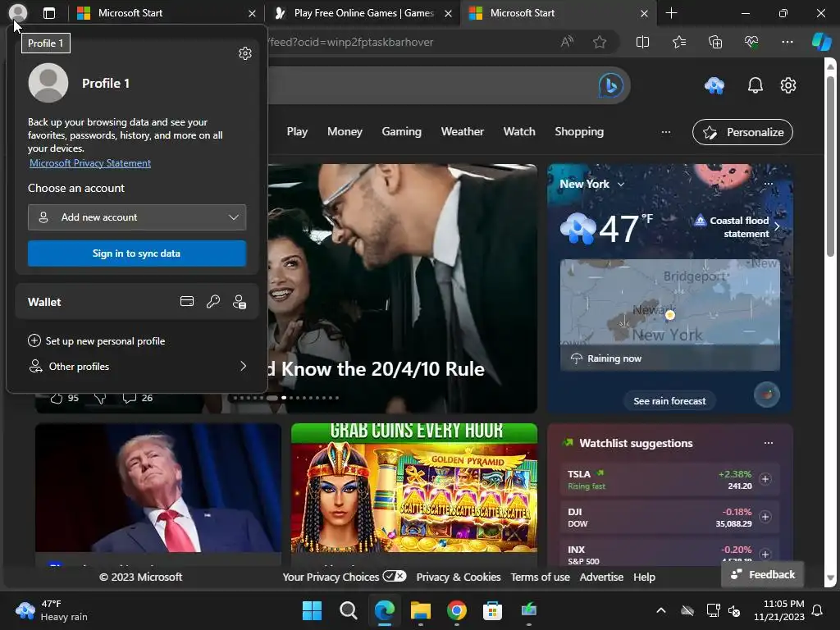Like the featured article thumbs up
Viewport: 840px width, 630px height.
click(x=57, y=398)
